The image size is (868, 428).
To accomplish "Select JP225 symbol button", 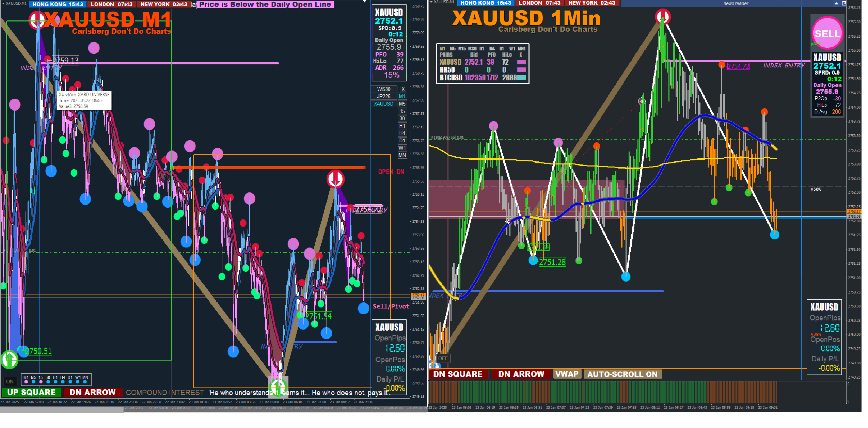I will [384, 96].
